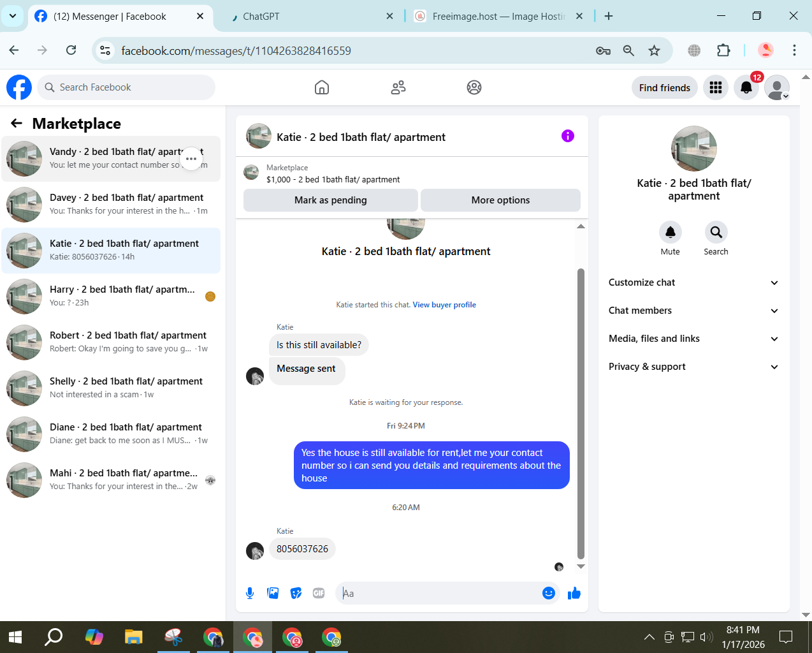Go to the Home feed icon
The height and width of the screenshot is (653, 812).
point(322,87)
